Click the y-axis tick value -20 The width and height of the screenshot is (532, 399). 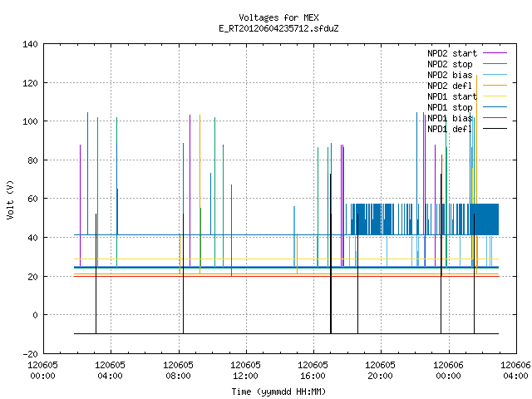click(30, 354)
